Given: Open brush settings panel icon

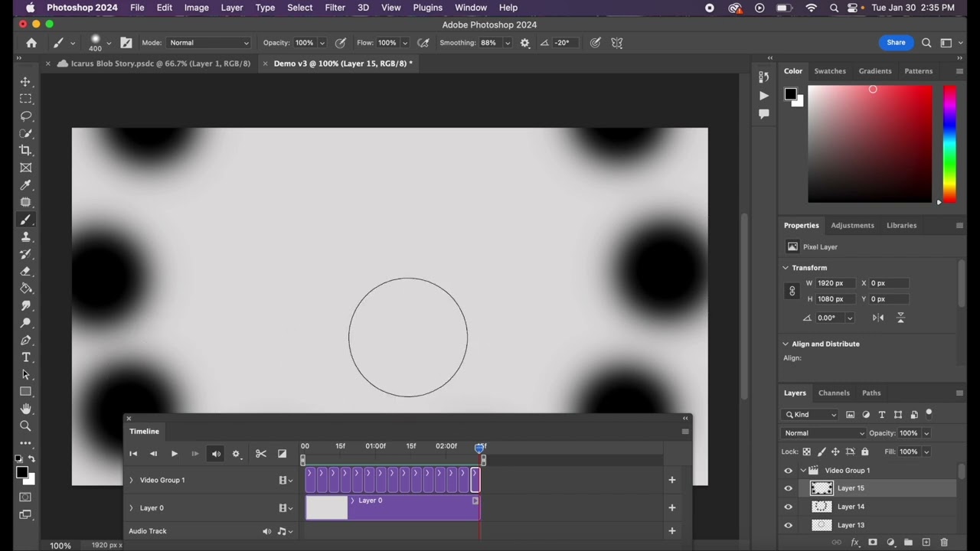Looking at the screenshot, I should [x=126, y=43].
